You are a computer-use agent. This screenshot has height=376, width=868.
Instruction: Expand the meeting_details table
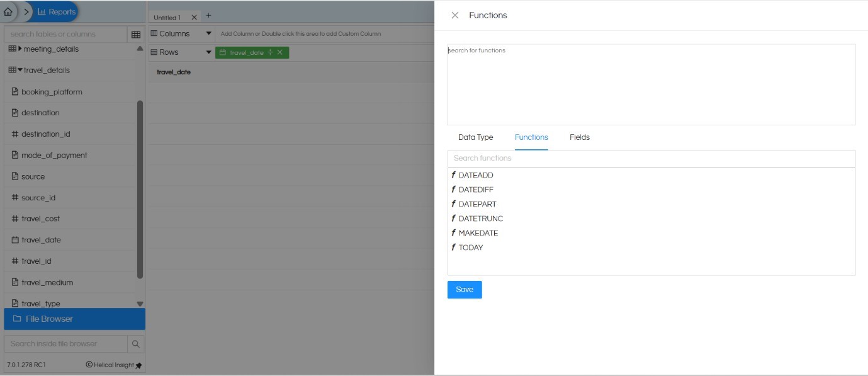[x=20, y=49]
